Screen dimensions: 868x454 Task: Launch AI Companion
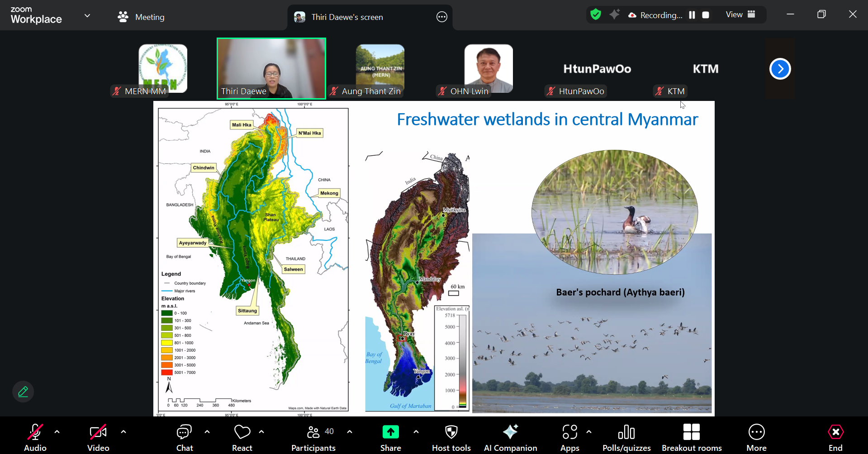coord(510,437)
